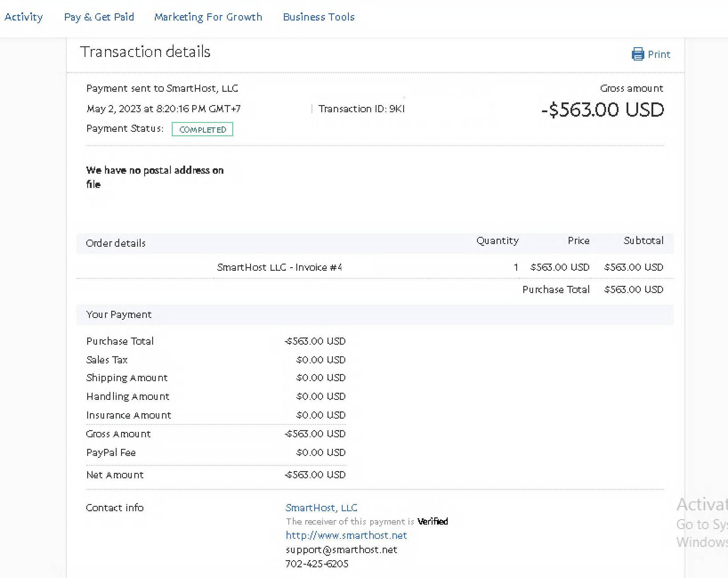Click the Contact info label

115,508
